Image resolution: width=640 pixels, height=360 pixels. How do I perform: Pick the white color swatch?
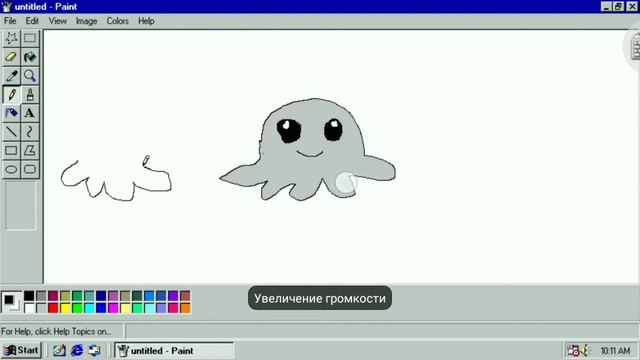click(29, 308)
